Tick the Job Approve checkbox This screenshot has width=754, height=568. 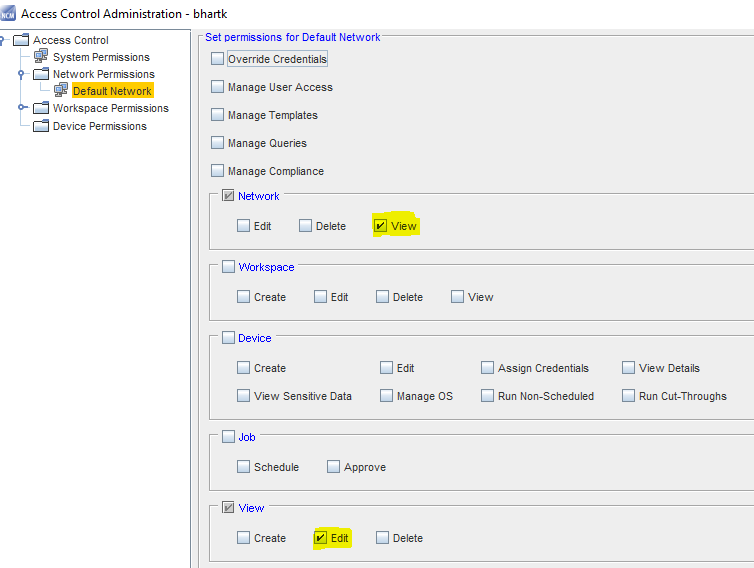pos(334,467)
